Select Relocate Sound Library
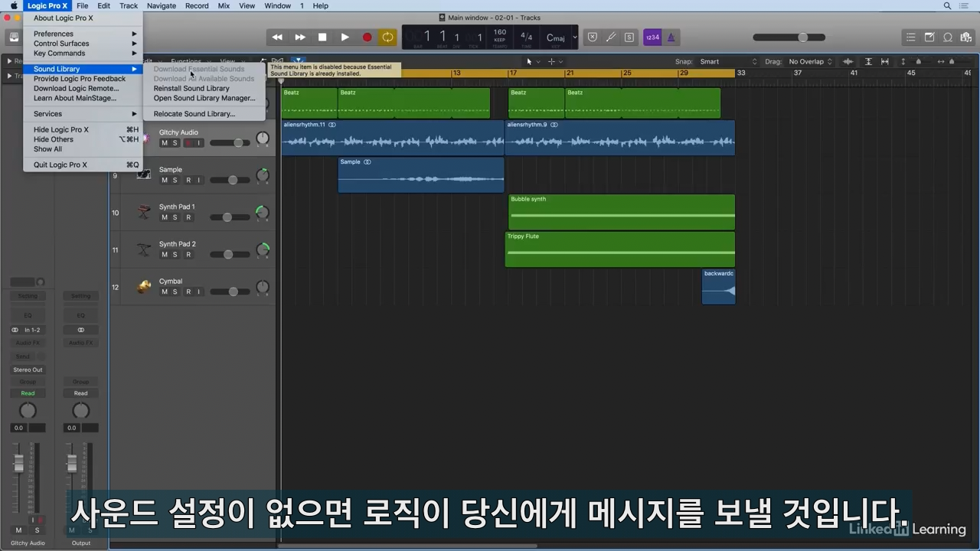Viewport: 980px width, 551px height. [x=194, y=114]
